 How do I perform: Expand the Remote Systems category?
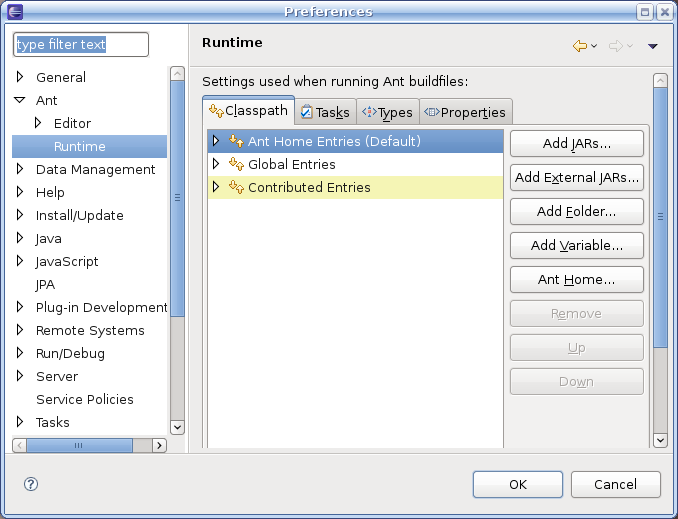point(19,330)
